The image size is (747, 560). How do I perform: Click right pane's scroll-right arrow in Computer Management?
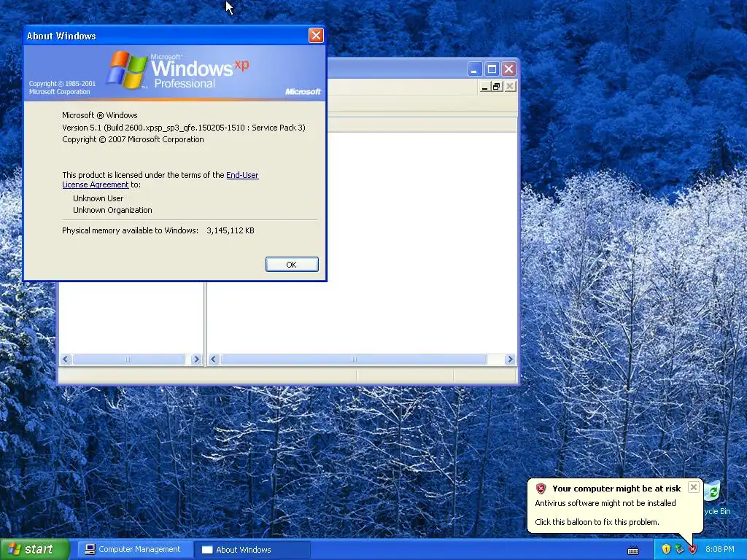click(x=510, y=359)
